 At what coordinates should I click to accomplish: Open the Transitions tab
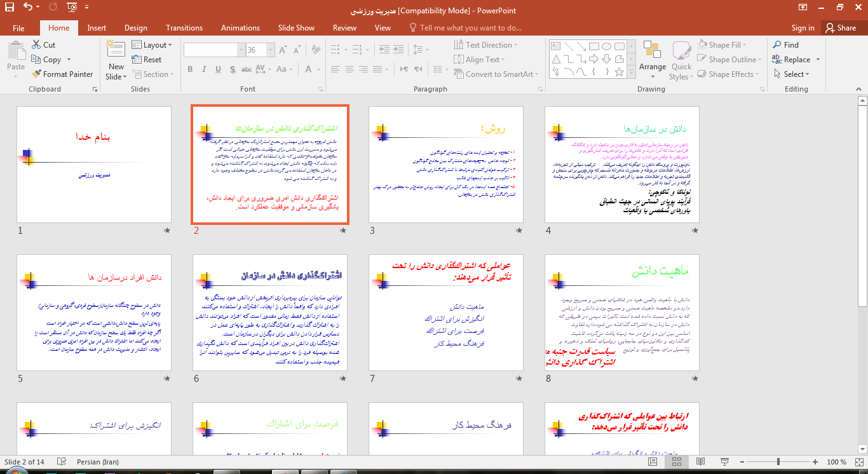tap(184, 28)
